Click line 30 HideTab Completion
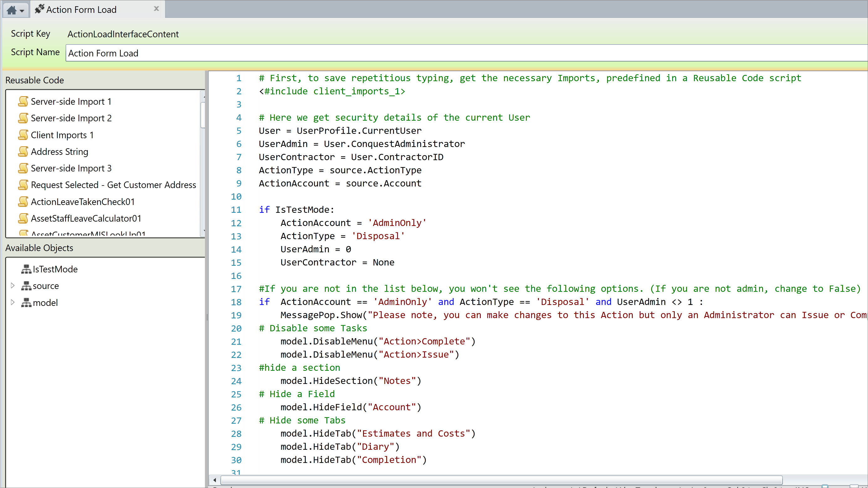The image size is (868, 488). (x=353, y=460)
